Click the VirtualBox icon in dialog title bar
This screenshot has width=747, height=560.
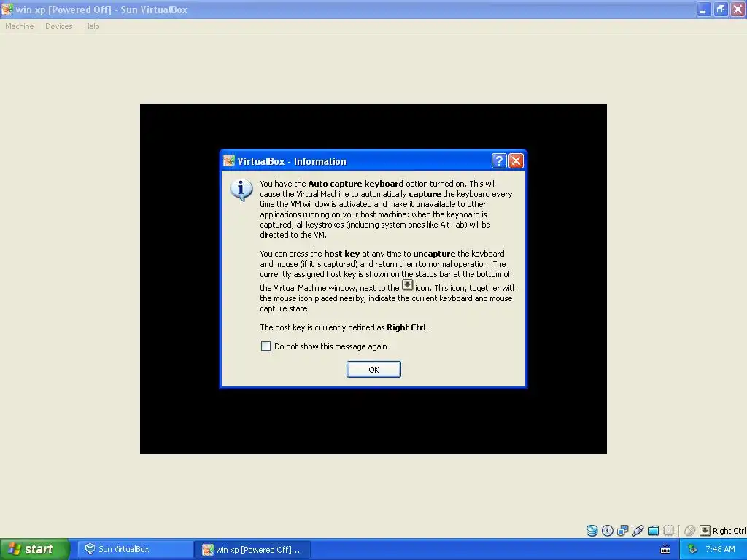229,161
